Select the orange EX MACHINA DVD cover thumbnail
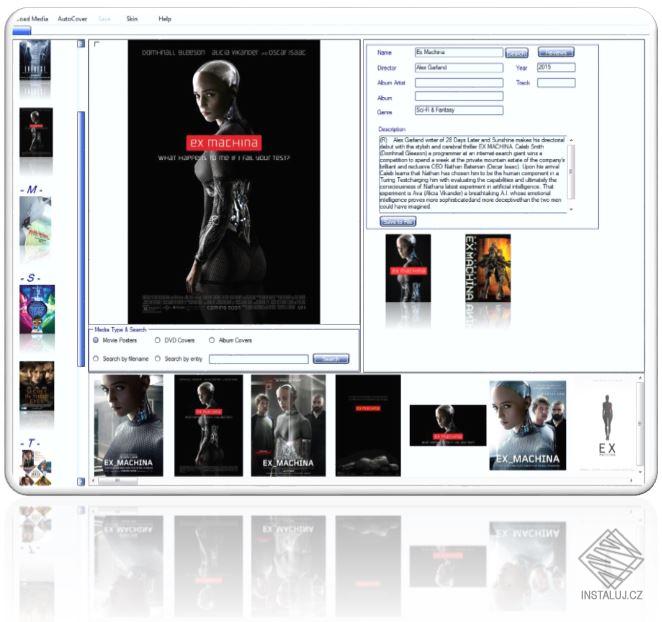662x622 pixels. (x=488, y=268)
